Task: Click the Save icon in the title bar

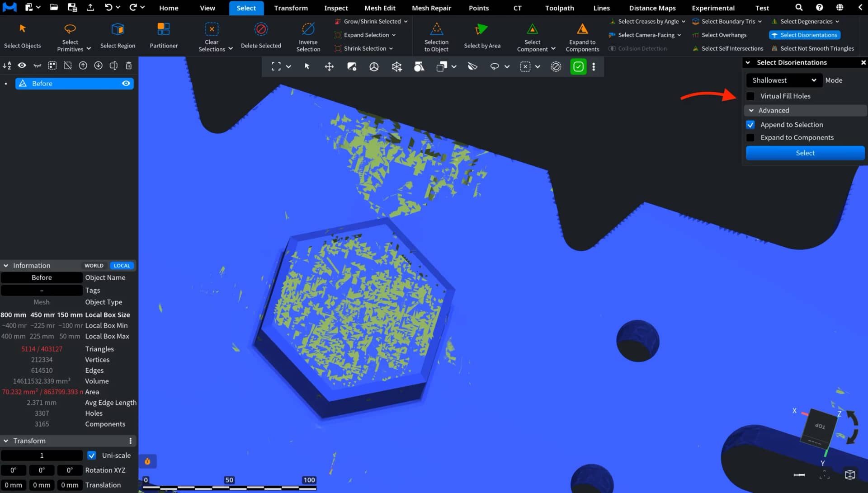Action: 72,7
